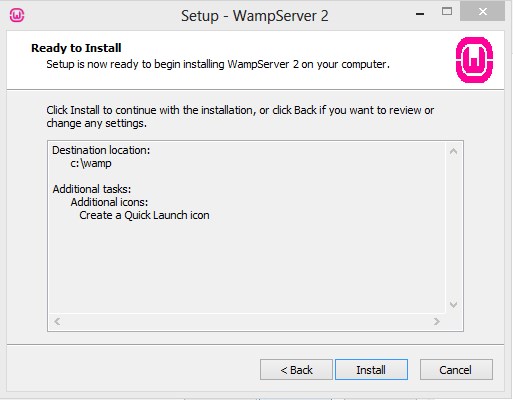Minimize the setup window

[420, 13]
